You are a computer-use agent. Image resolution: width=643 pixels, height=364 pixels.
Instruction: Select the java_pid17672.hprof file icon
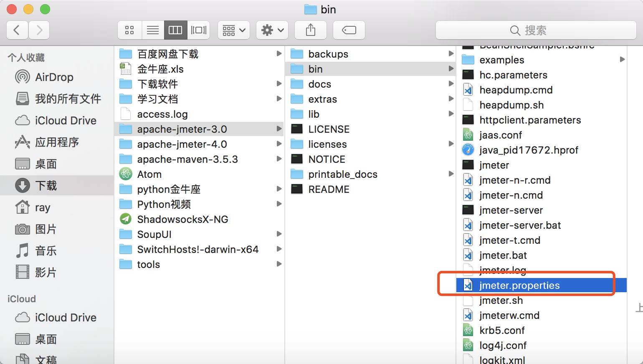pos(468,150)
